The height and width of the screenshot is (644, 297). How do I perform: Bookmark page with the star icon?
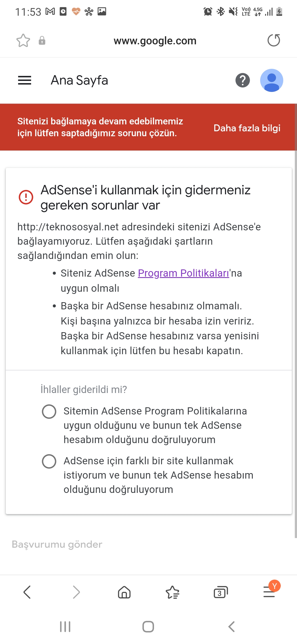[23, 41]
